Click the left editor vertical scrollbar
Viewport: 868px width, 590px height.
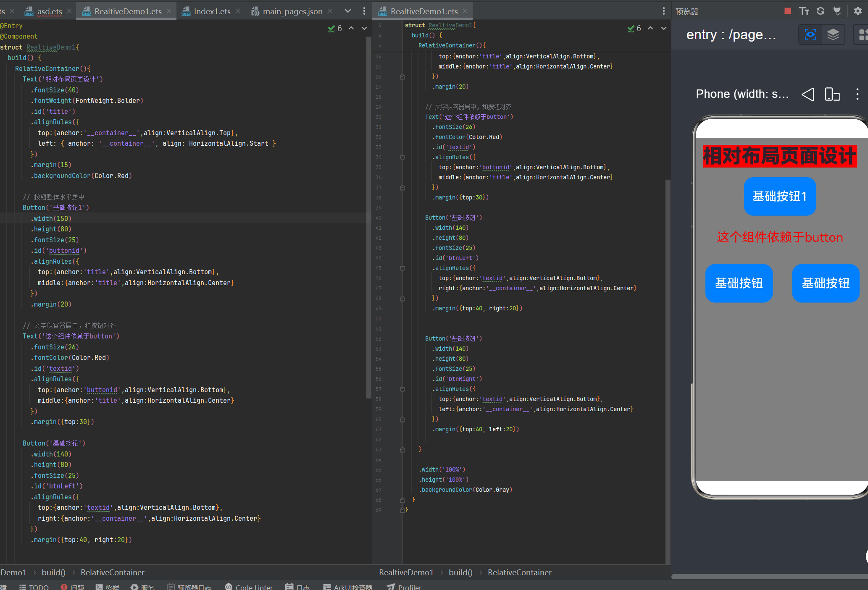(369, 218)
